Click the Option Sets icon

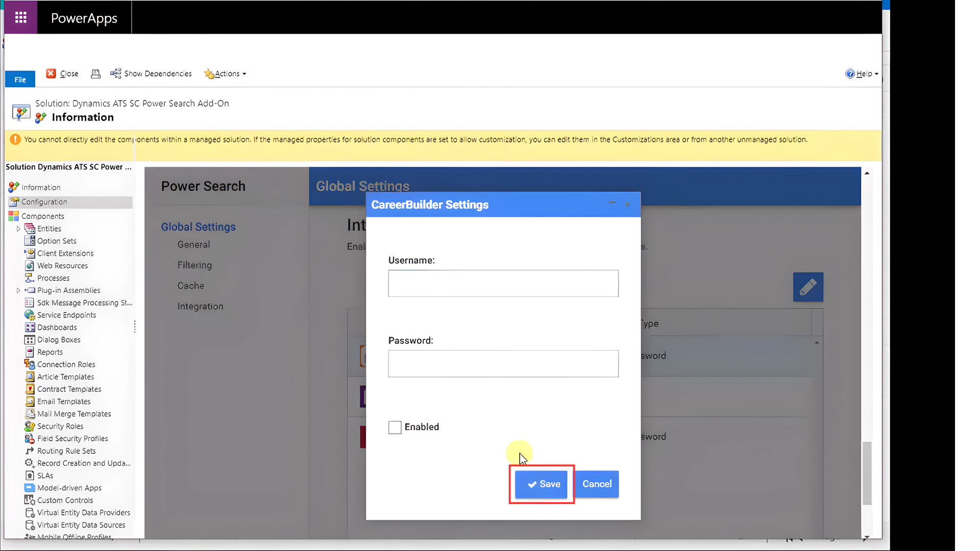tap(30, 241)
